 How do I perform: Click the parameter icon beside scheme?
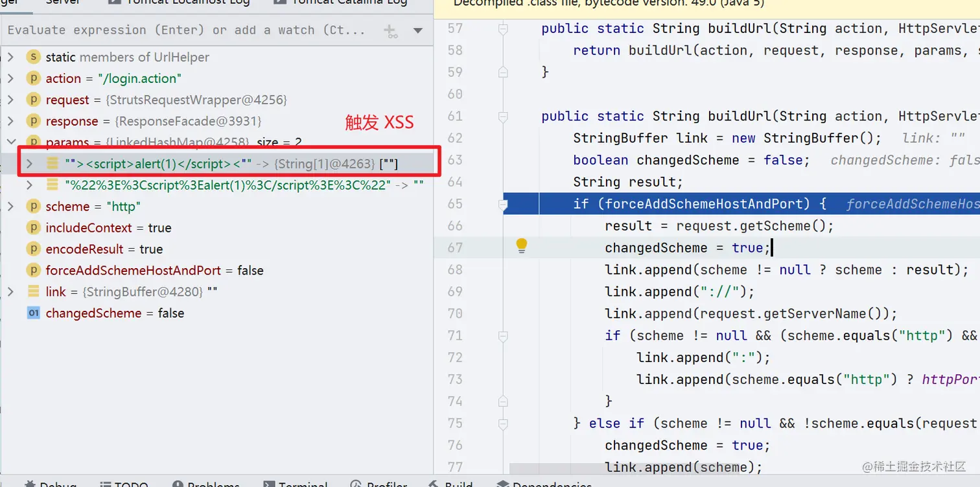(x=33, y=207)
